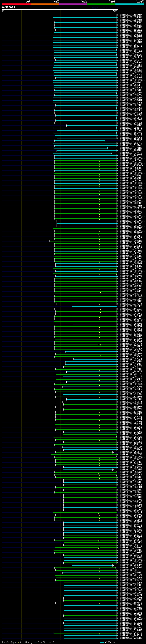
Task: Select hit UniRef100_B9DHM7
Action: pos(131,15)
